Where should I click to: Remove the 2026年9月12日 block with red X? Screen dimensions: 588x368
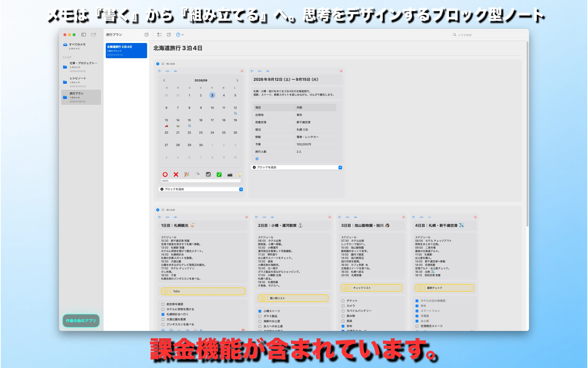coord(341,71)
